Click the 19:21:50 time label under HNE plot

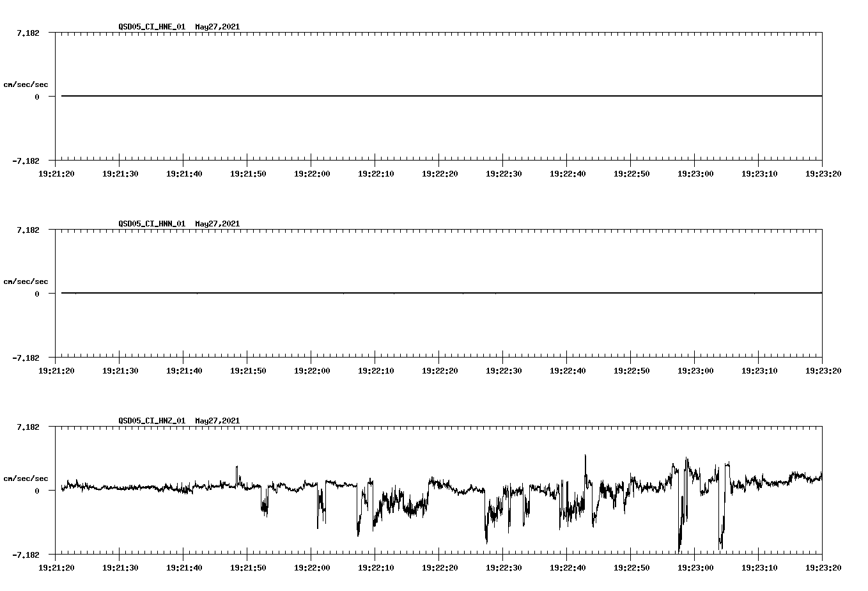tap(248, 173)
